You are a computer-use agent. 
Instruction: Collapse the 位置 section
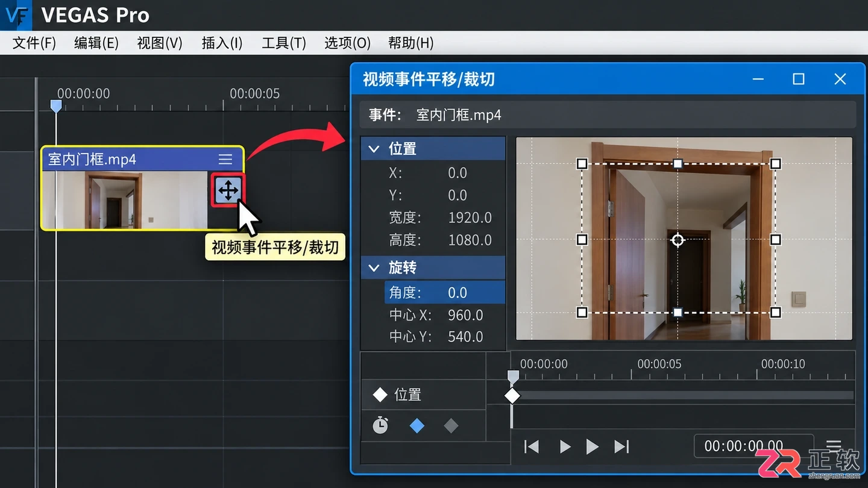pos(374,149)
